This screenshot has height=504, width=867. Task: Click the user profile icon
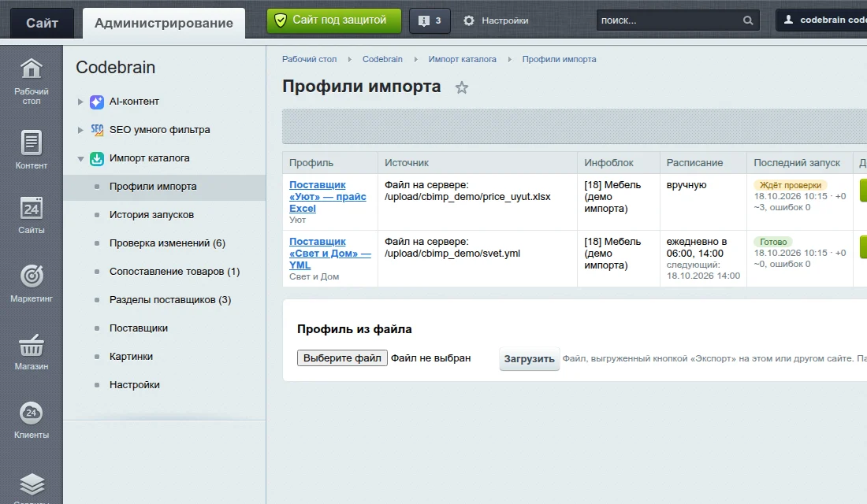click(x=788, y=20)
